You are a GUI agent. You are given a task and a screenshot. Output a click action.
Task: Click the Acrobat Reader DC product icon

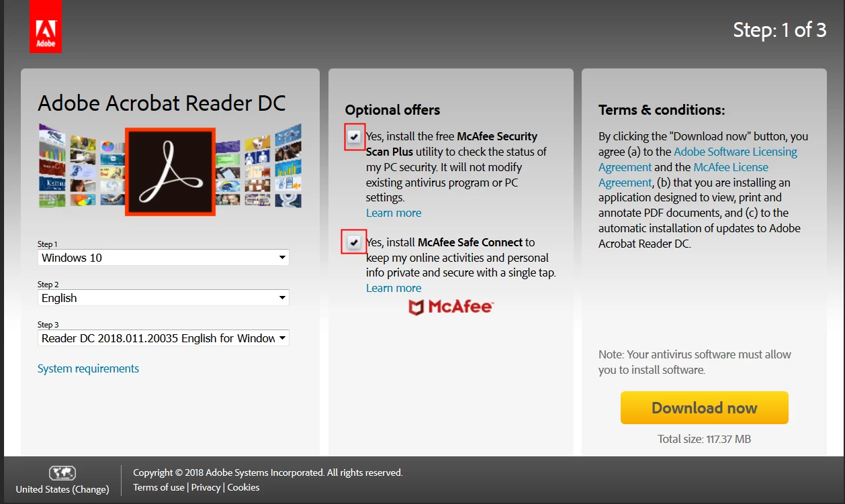[170, 170]
